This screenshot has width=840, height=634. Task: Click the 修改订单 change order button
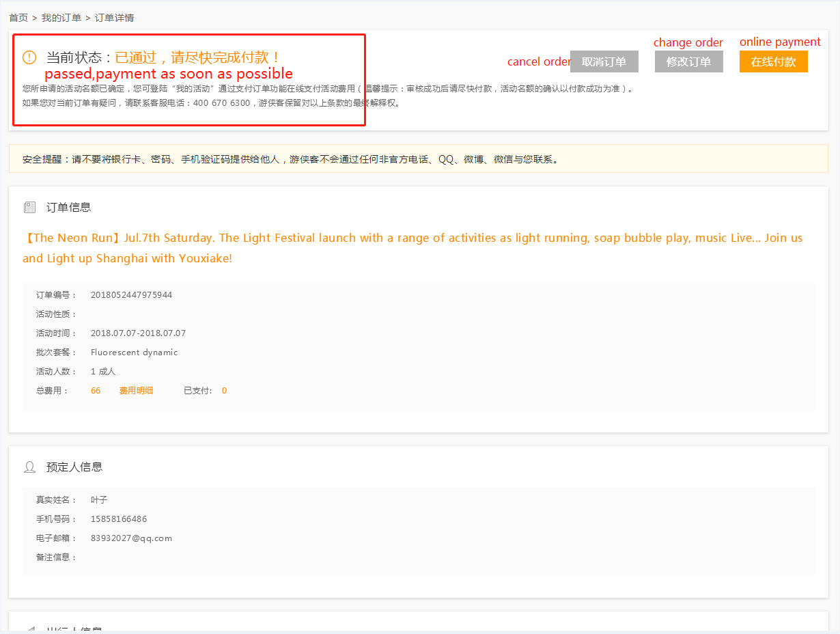coord(688,61)
